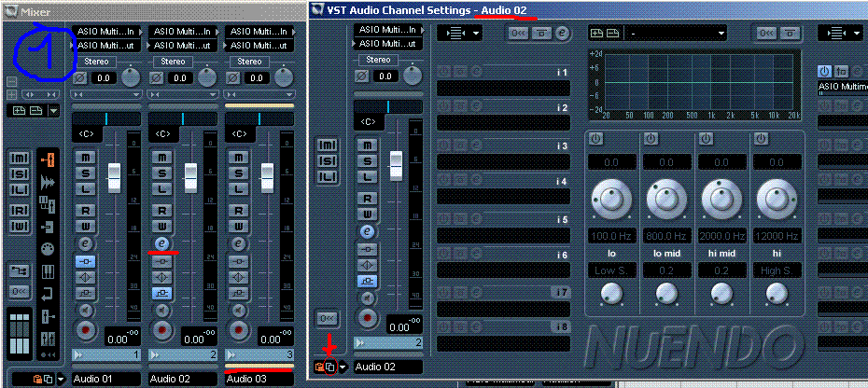Expand the Audio 01 view options strip
868x388 pixels.
click(106, 94)
